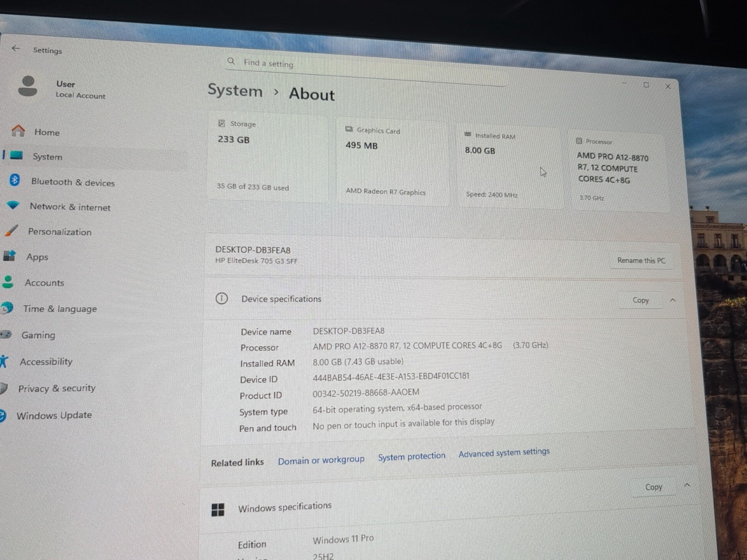Close the Settings window
Viewport: 747px width, 560px height.
668,86
